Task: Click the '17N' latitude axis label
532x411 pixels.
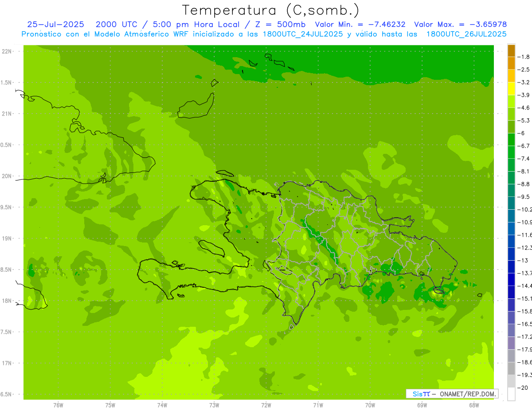Action: [x=8, y=363]
